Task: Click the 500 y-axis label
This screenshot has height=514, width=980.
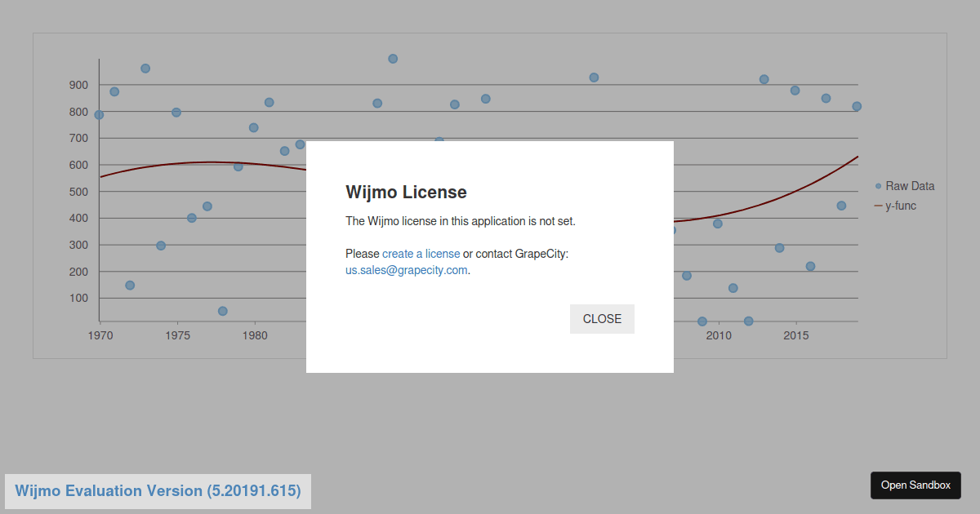Action: click(x=78, y=192)
